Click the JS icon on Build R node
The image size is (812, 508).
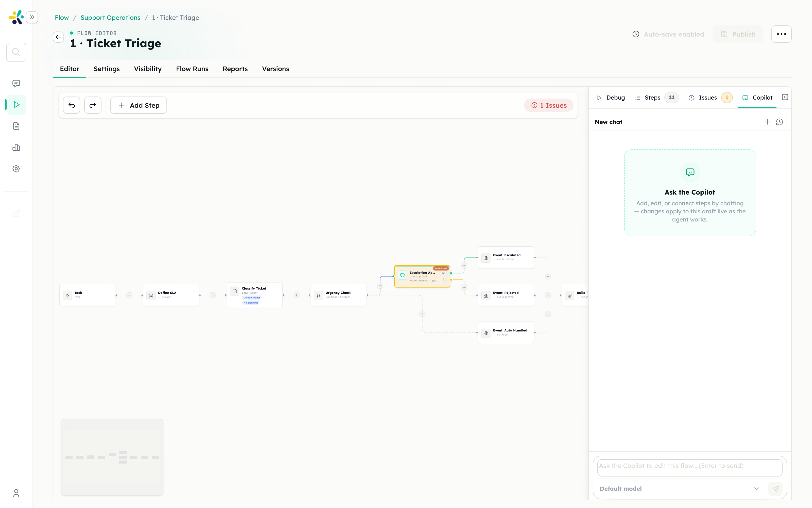pos(569,296)
